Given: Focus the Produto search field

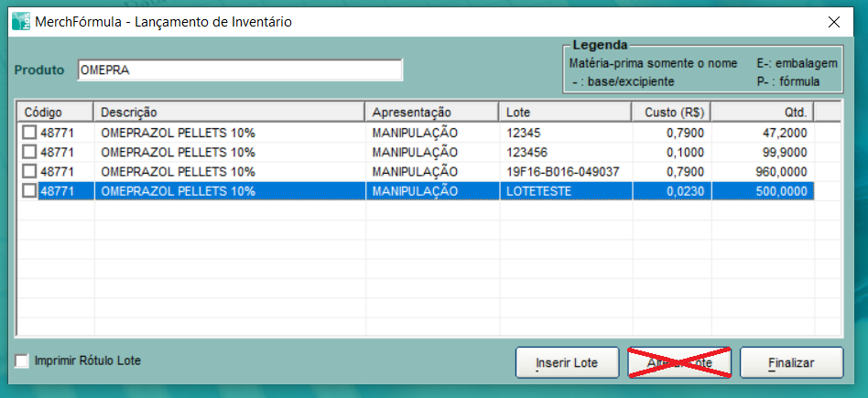Looking at the screenshot, I should [x=238, y=70].
